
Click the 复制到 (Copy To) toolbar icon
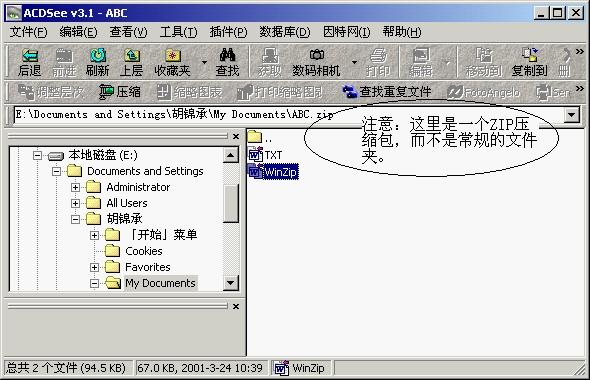(529, 62)
